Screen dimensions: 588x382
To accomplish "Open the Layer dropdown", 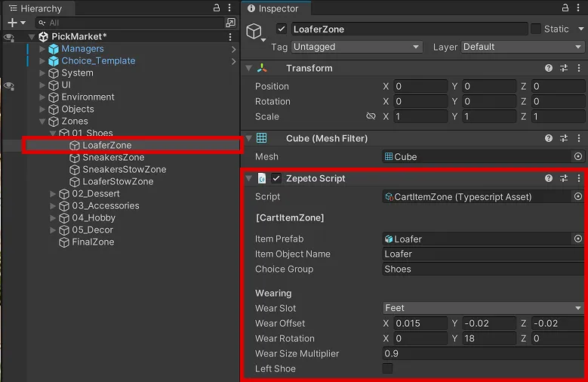I will (x=522, y=47).
